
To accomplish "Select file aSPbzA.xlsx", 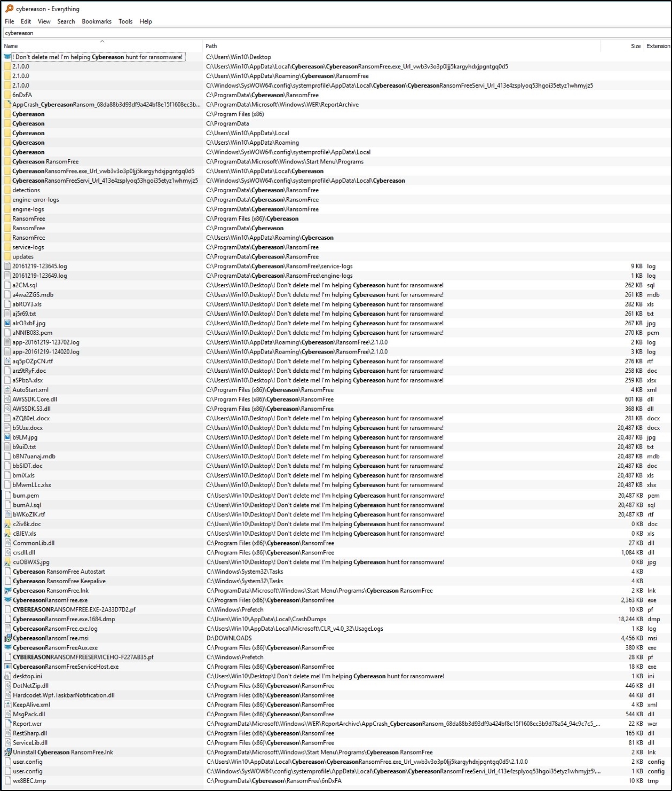I will point(28,380).
